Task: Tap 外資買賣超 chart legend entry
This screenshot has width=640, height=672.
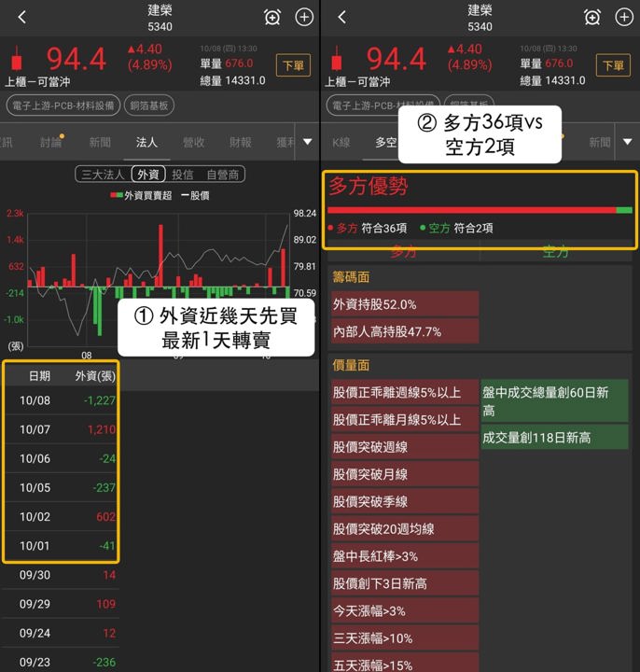Action: [141, 195]
